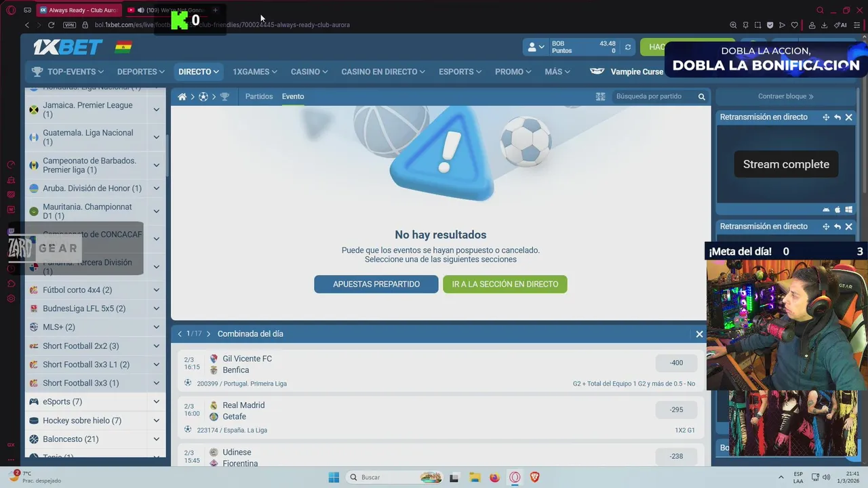Click the Windows Start button
Screen dimensions: 868x488
pos(334,477)
